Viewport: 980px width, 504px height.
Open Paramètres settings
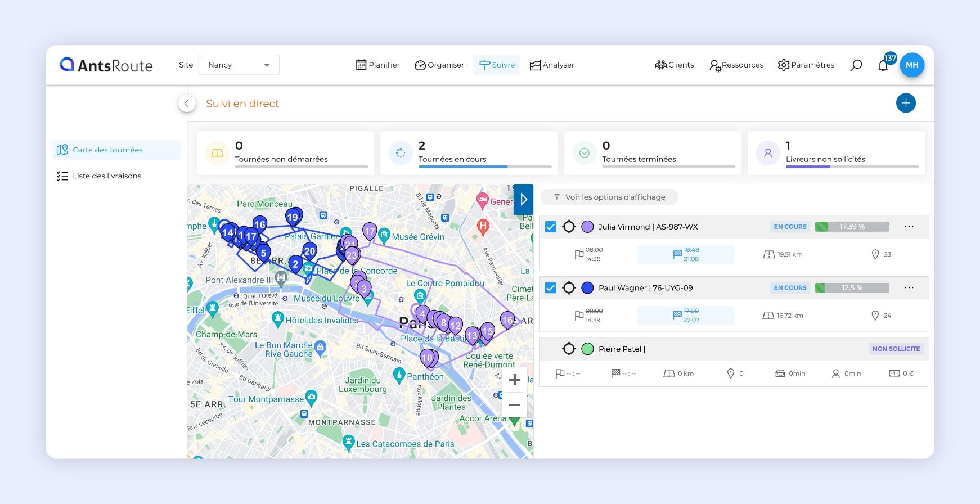pyautogui.click(x=806, y=65)
